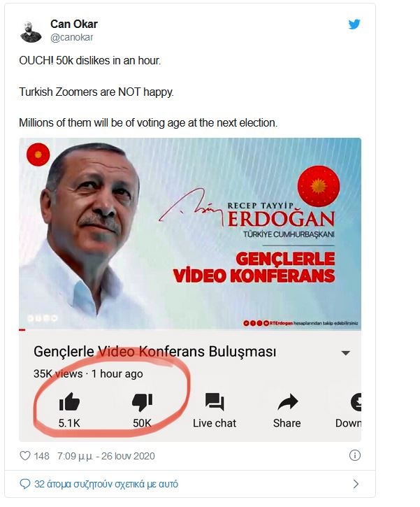Like the tweet with heart icon
The image size is (420, 507).
tap(25, 456)
